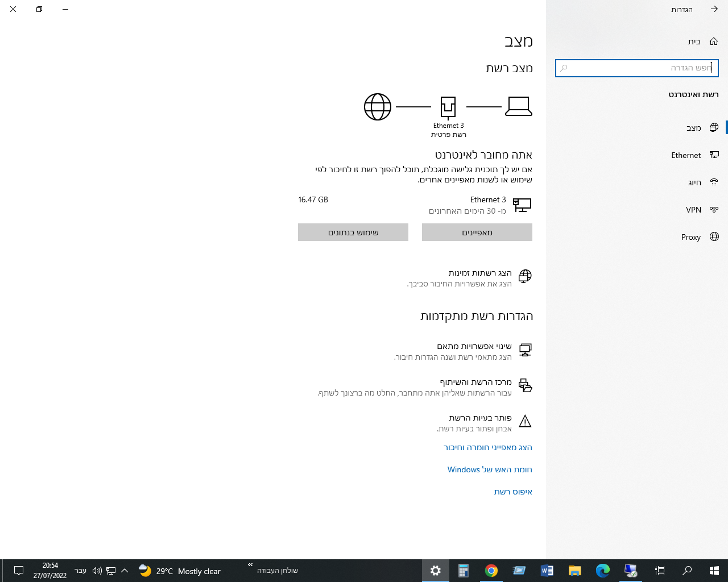Open Microsoft Edge from the taskbar
Image resolution: width=728 pixels, height=582 pixels.
click(x=602, y=571)
